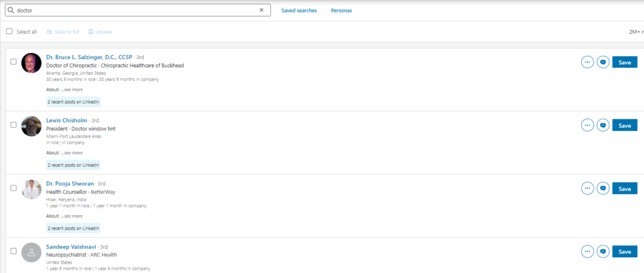Clear the search field with X icon
The image size is (644, 273).
262,11
